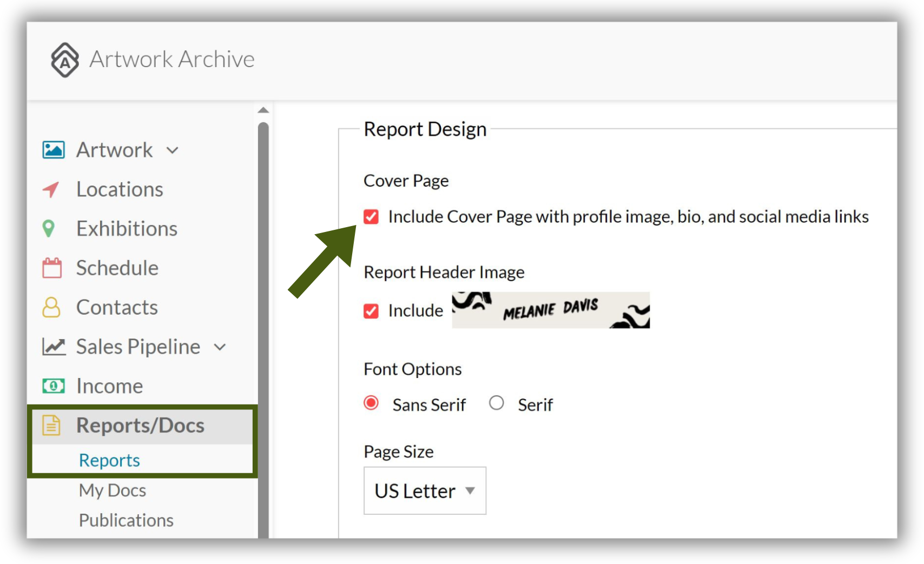Click the Artwork Archive logo icon
This screenshot has height=564, width=924.
[65, 59]
